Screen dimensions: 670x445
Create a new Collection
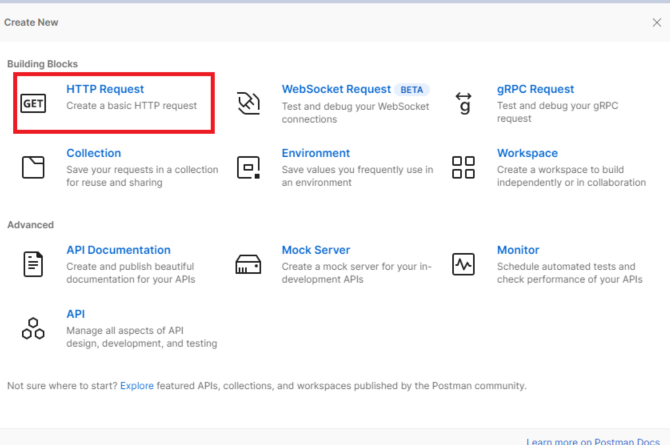click(94, 153)
